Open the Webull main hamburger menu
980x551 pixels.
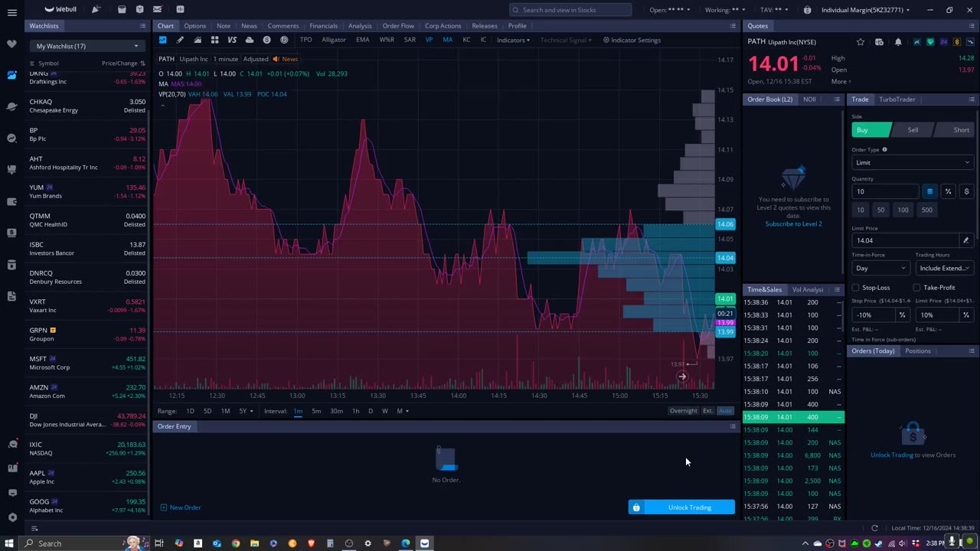[11, 12]
